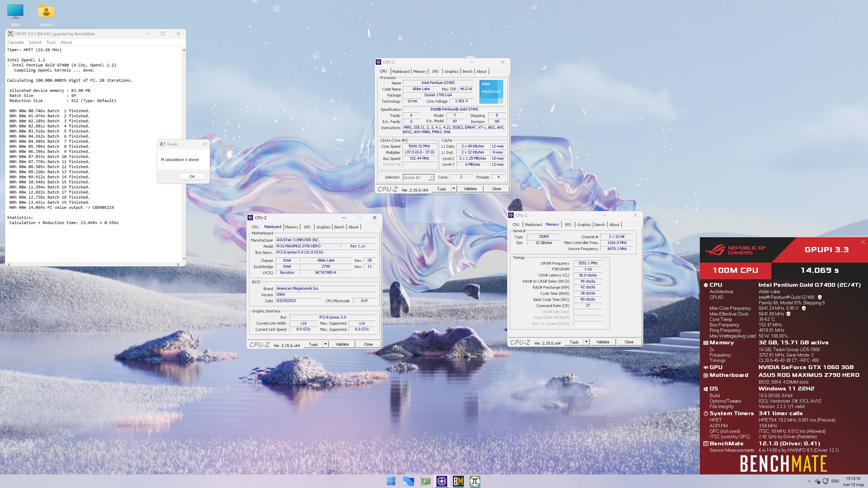Click the System Timers clock icon

pos(706,413)
